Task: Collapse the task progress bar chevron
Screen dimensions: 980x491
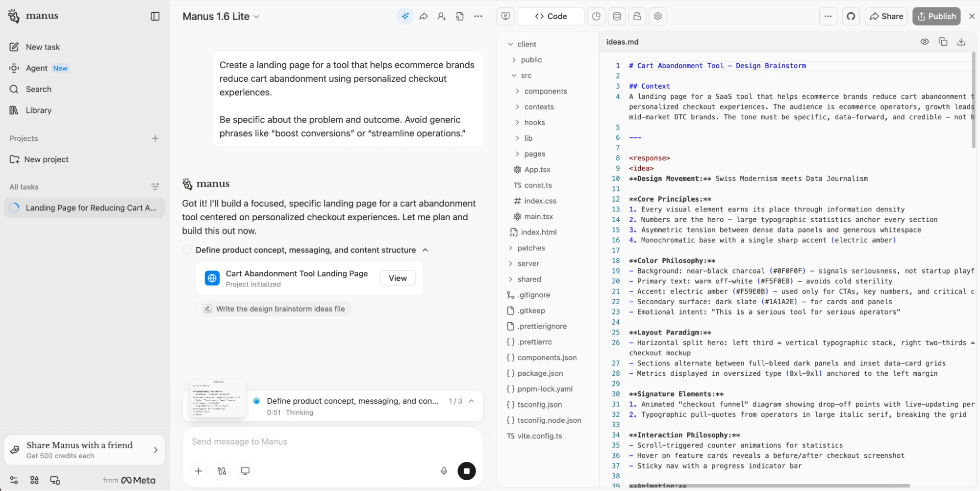Action: click(x=471, y=401)
